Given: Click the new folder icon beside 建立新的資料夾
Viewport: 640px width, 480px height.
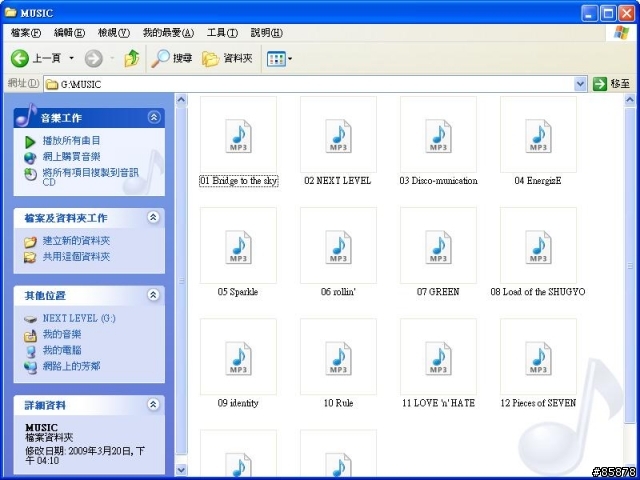Looking at the screenshot, I should pos(30,242).
